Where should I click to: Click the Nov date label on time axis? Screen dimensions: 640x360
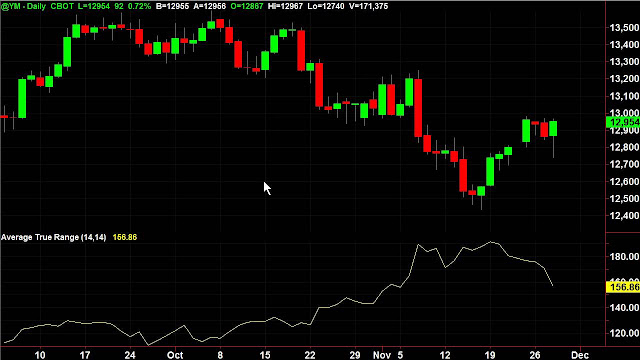click(x=382, y=355)
